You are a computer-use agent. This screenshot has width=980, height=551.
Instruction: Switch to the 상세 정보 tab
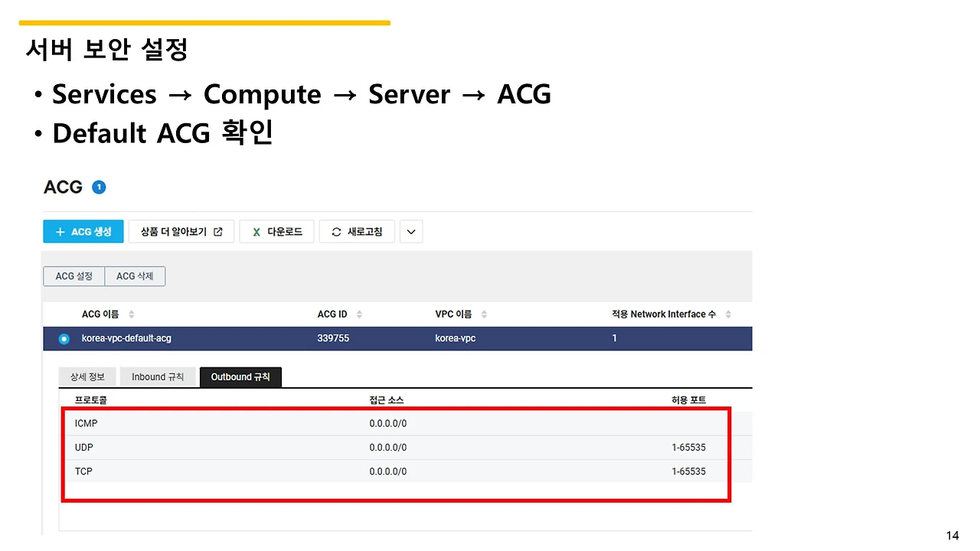(87, 377)
